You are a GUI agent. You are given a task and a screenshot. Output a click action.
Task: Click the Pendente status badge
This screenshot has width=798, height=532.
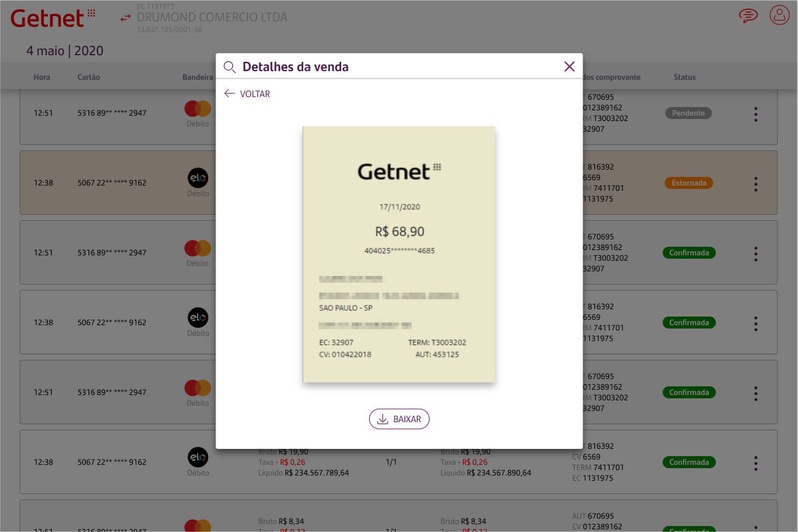point(688,113)
